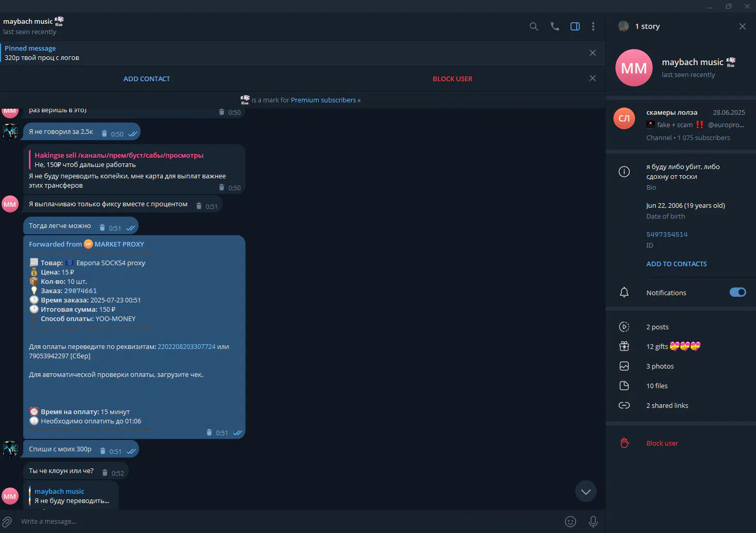Click the Block user hand icon

(x=624, y=443)
